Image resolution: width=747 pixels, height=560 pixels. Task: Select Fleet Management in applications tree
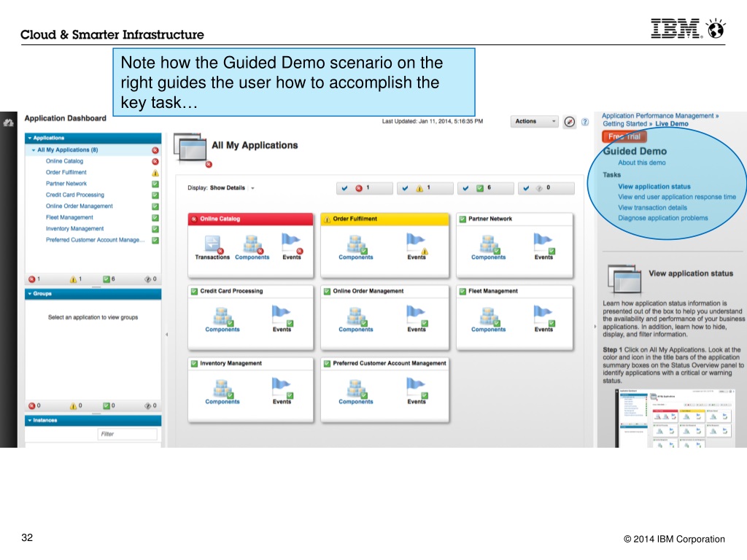(x=69, y=217)
